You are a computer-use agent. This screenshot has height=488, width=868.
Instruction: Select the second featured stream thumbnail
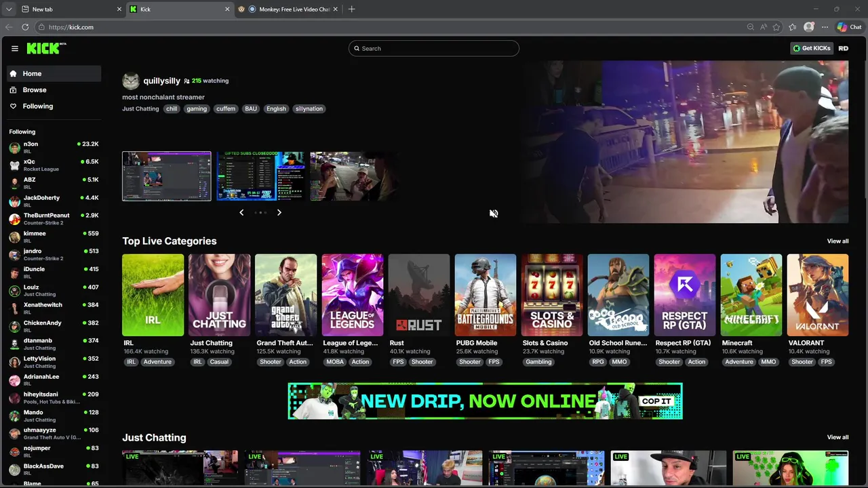coord(260,176)
